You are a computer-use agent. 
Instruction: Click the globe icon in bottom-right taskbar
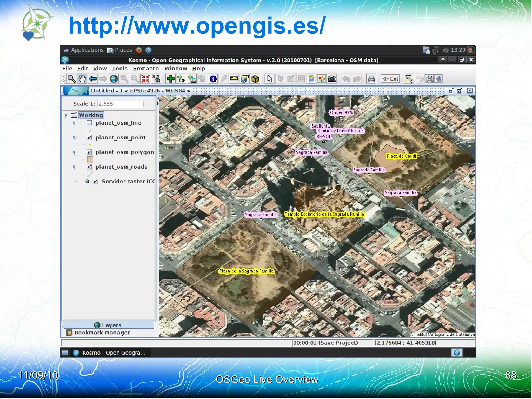[x=457, y=353]
